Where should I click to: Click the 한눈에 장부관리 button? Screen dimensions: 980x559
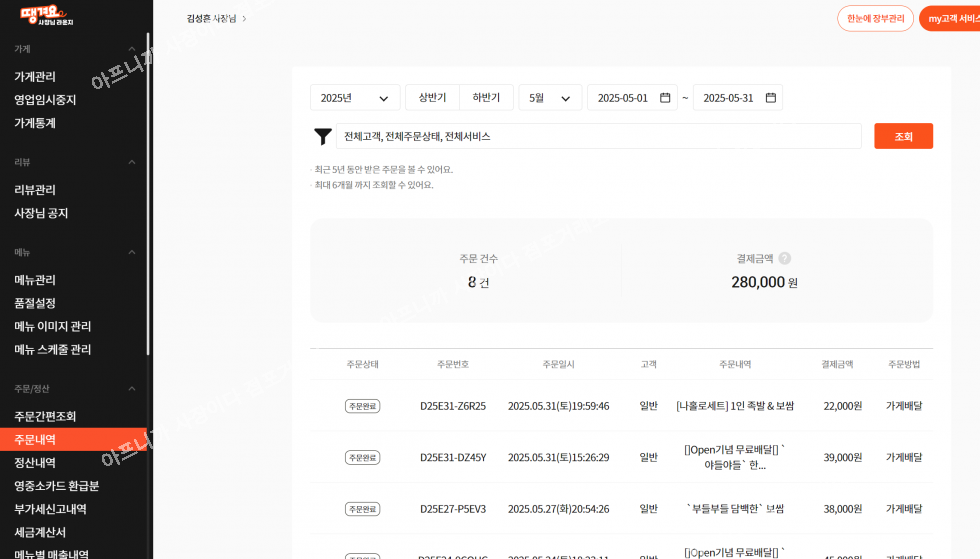(x=875, y=19)
